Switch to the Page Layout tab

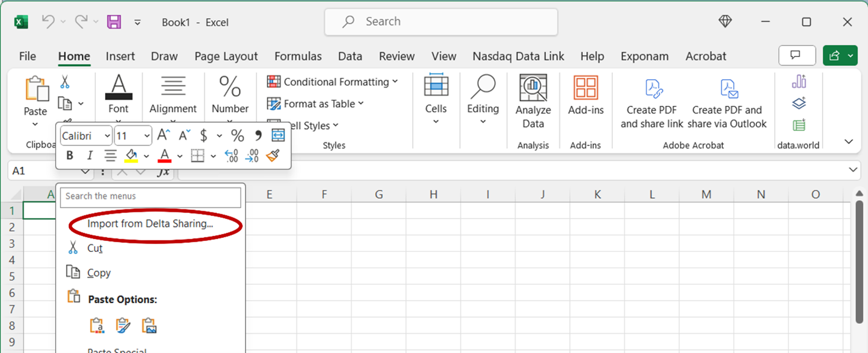[x=226, y=56]
